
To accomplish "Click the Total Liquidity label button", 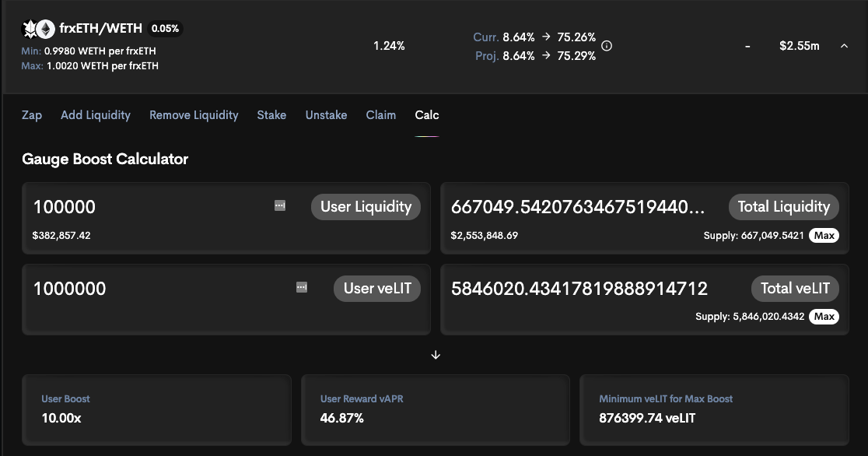I will (x=784, y=207).
